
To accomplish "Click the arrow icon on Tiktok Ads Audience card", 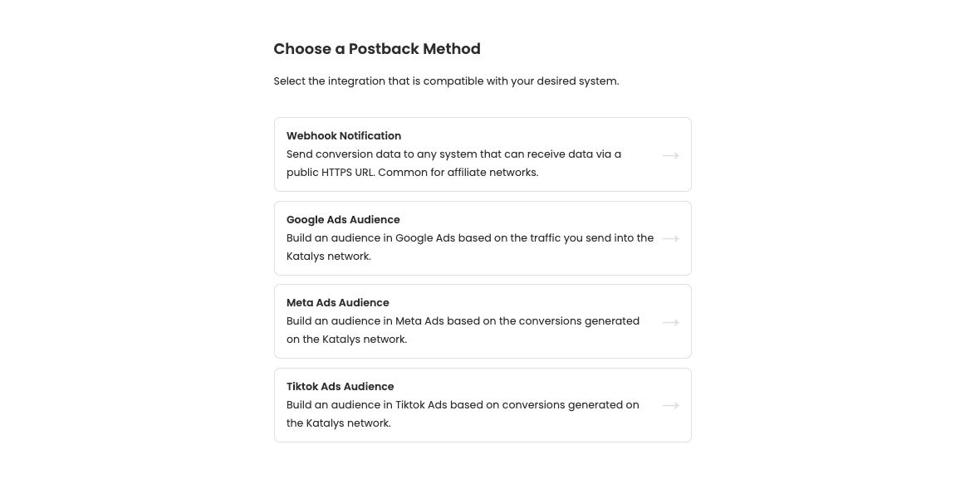I will (670, 405).
